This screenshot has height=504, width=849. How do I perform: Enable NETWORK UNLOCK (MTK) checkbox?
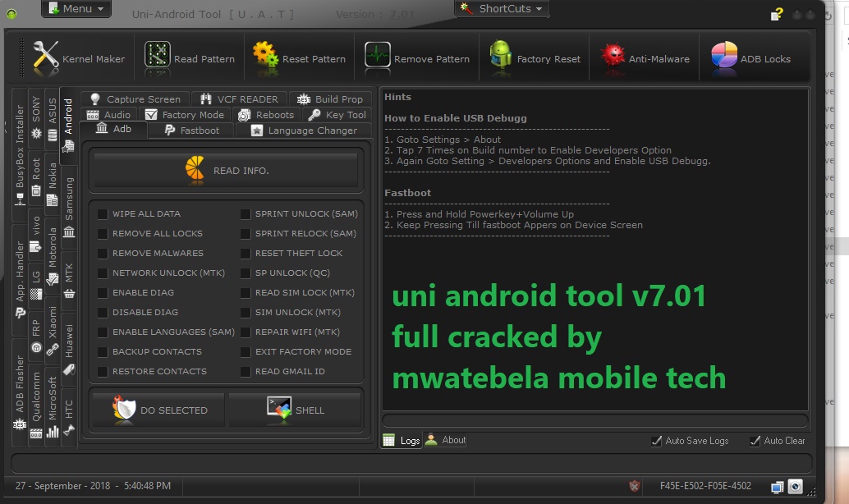(x=103, y=273)
